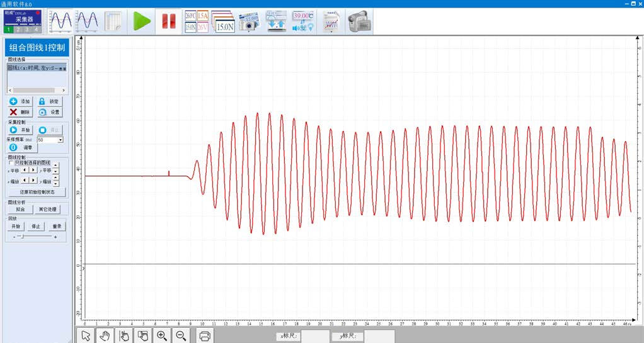Image resolution: width=644 pixels, height=343 pixels.
Task: Click the green play button in toolbar
Action: 142,21
